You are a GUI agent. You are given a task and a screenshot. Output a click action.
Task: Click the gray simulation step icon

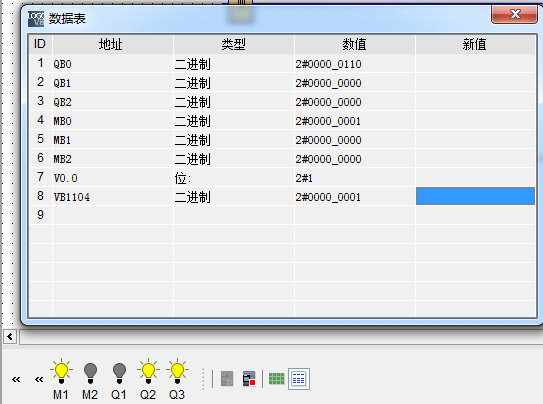[x=227, y=379]
